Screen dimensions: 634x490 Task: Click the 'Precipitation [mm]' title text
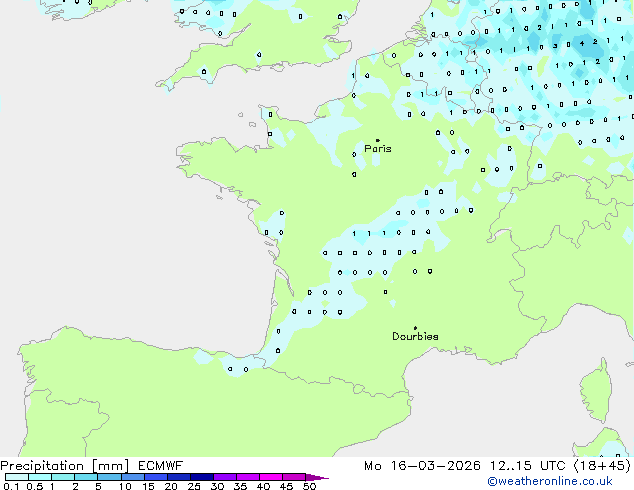(x=65, y=466)
